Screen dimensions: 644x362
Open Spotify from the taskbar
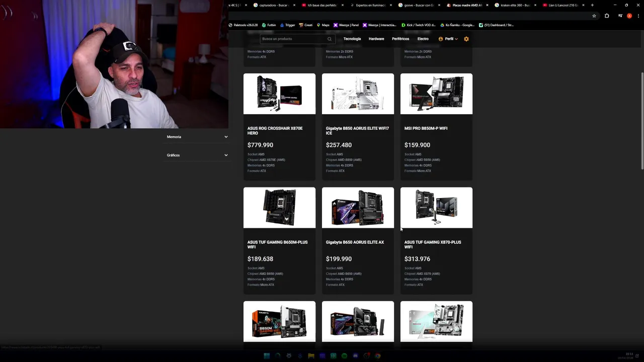tap(344, 355)
